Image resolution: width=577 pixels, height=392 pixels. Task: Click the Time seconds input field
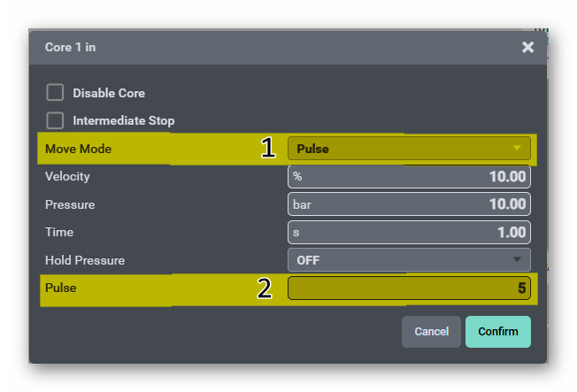point(408,233)
